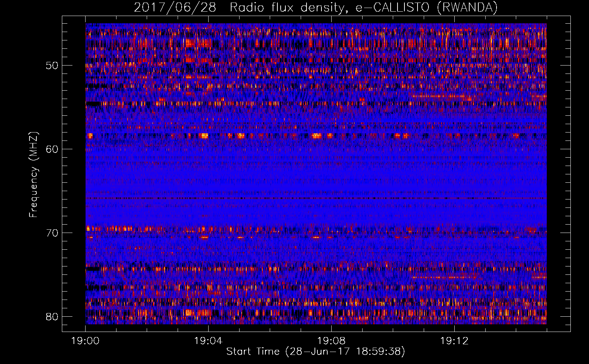Click the 19:08 time tick label

point(331,341)
